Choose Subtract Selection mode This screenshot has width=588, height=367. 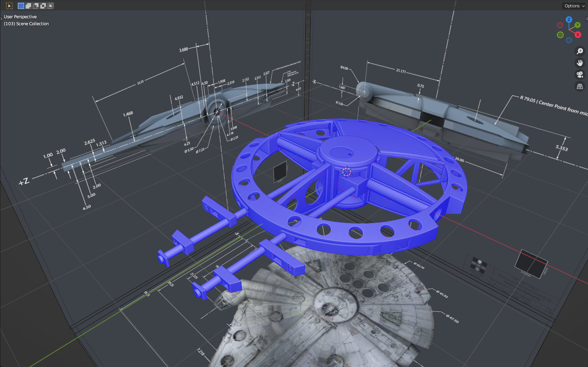(x=36, y=6)
